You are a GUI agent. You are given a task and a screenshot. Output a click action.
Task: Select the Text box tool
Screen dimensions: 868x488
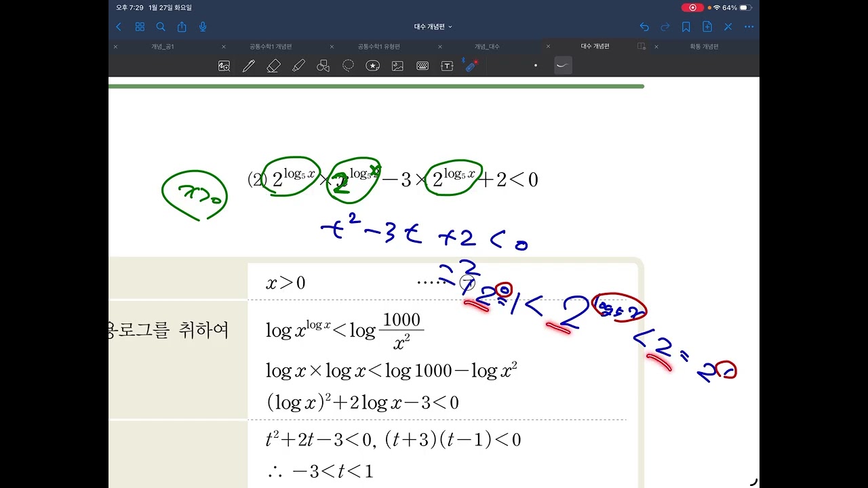[x=447, y=66]
